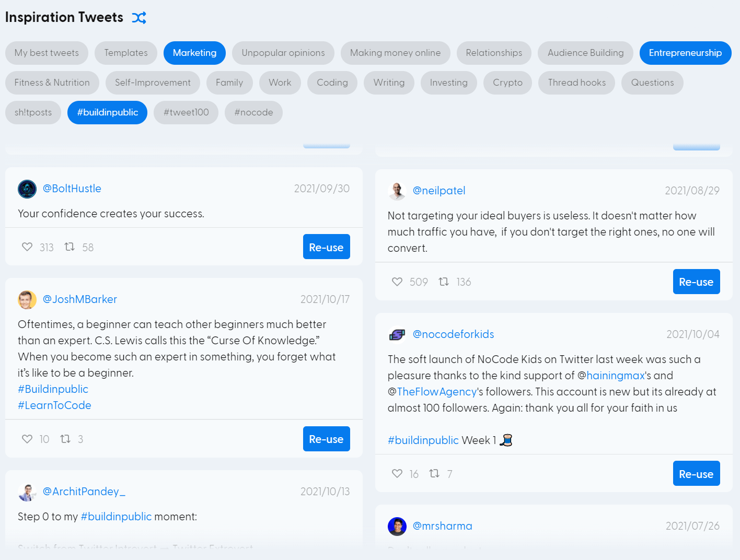
Task: Like the @JoshMBarker tweet
Action: (x=27, y=439)
